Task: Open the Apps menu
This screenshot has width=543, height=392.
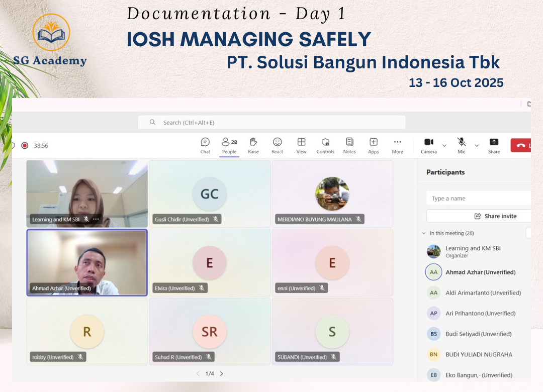Action: [374, 145]
